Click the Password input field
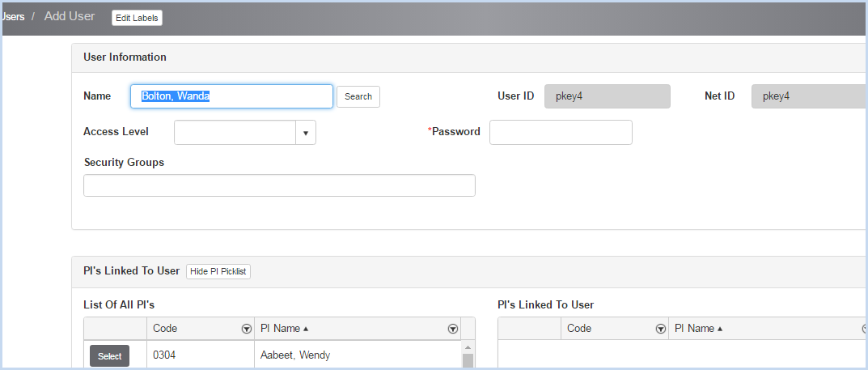 click(561, 133)
